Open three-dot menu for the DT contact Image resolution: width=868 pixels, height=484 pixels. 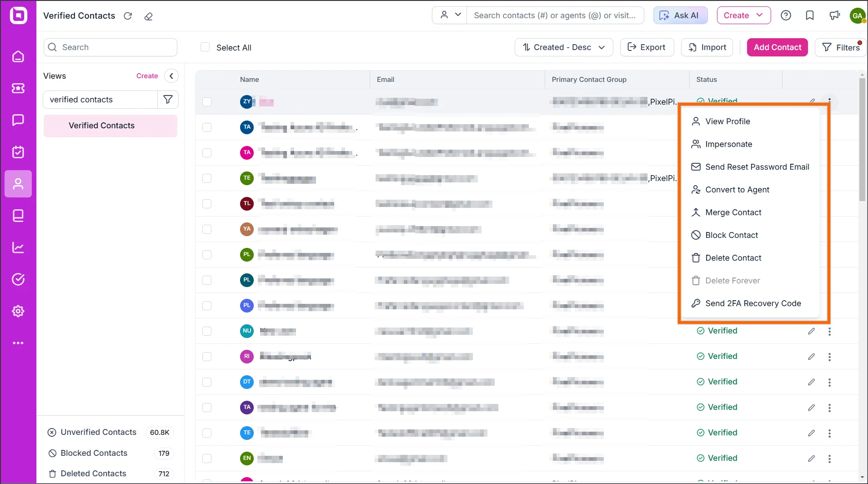(x=829, y=382)
